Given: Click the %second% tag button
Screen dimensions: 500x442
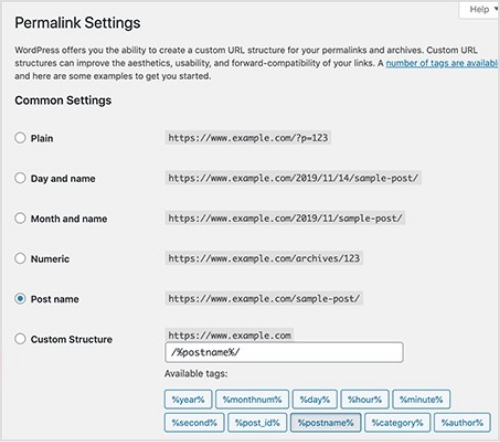Looking at the screenshot, I should coord(194,423).
